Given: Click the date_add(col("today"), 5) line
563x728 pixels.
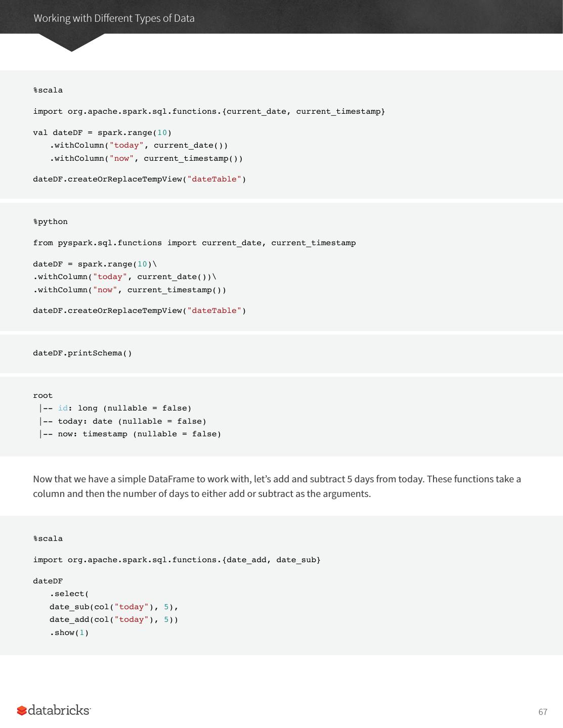Looking at the screenshot, I should click(113, 620).
